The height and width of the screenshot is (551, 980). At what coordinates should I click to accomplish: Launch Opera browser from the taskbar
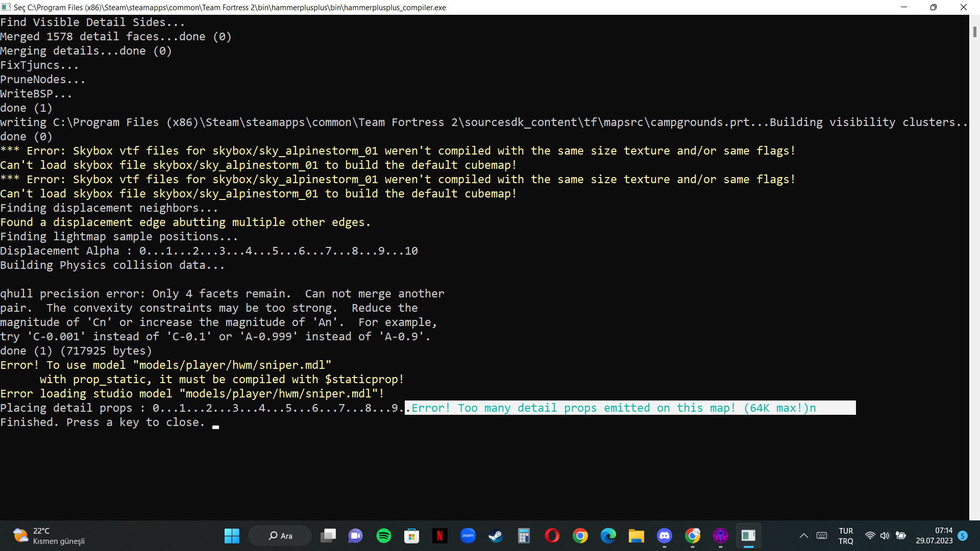pyautogui.click(x=552, y=536)
